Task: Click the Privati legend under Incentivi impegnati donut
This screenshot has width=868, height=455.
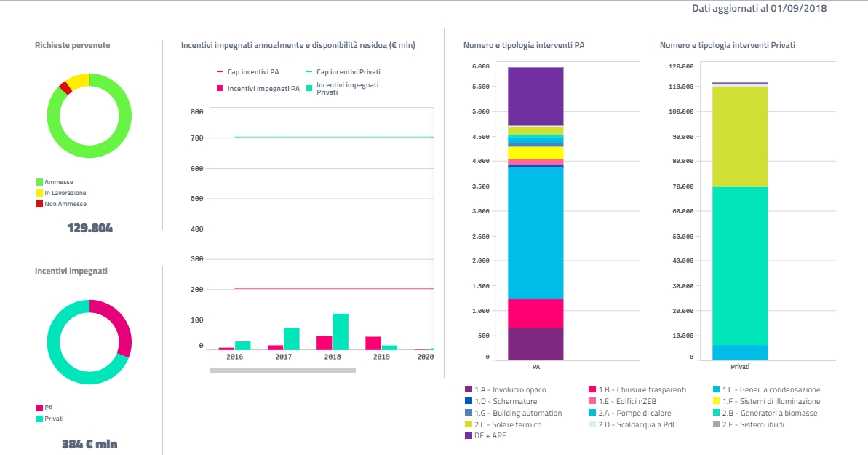Action: 53,419
